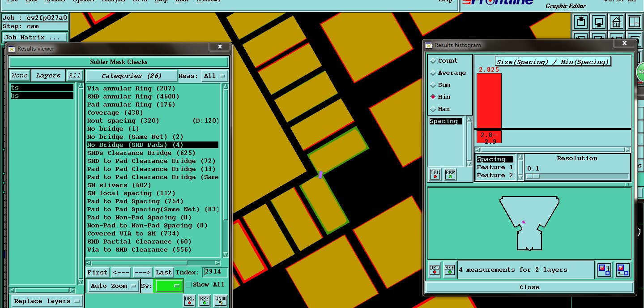Viewport: 644px width, 308px height.
Task: Select Feature 2 in histogram list
Action: coord(495,175)
